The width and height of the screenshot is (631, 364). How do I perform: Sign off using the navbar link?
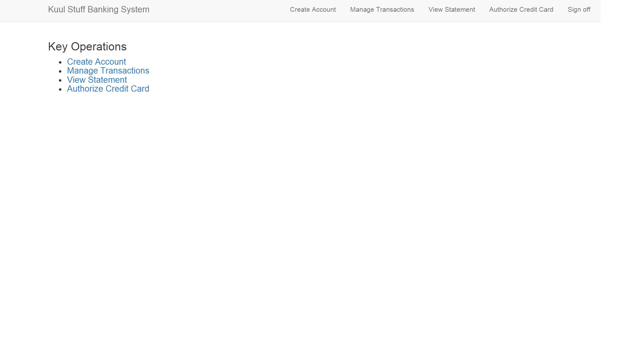tap(579, 10)
